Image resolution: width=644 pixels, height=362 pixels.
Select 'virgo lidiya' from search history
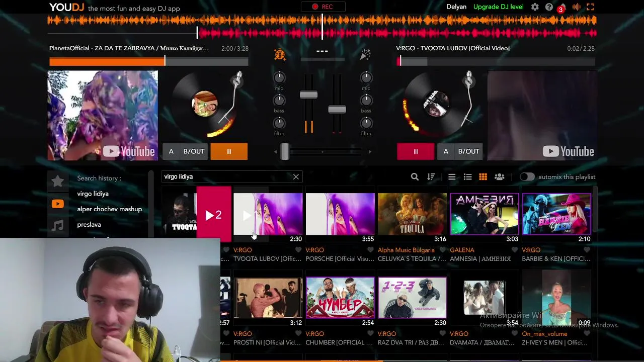click(93, 194)
